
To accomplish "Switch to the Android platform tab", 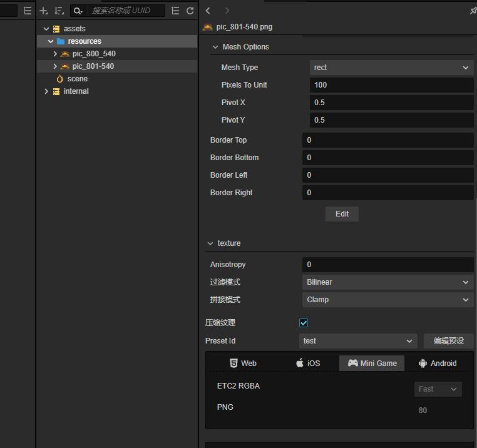I will point(438,364).
